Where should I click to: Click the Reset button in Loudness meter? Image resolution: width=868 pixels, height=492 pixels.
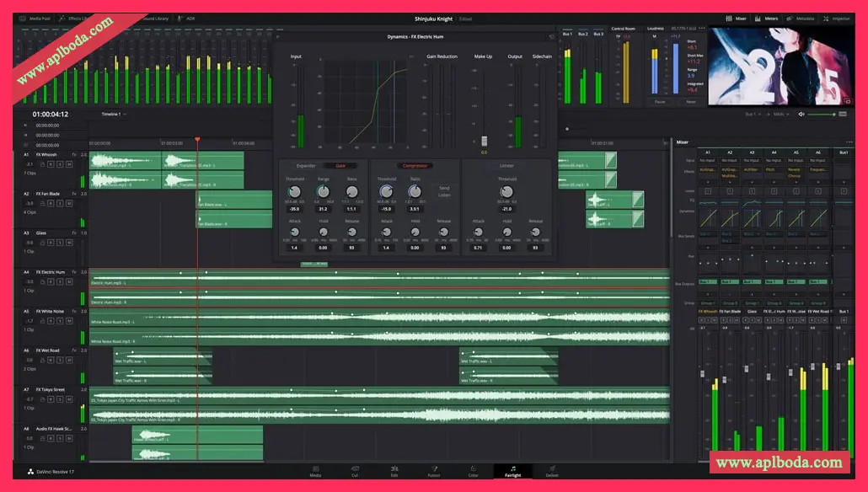coord(691,101)
